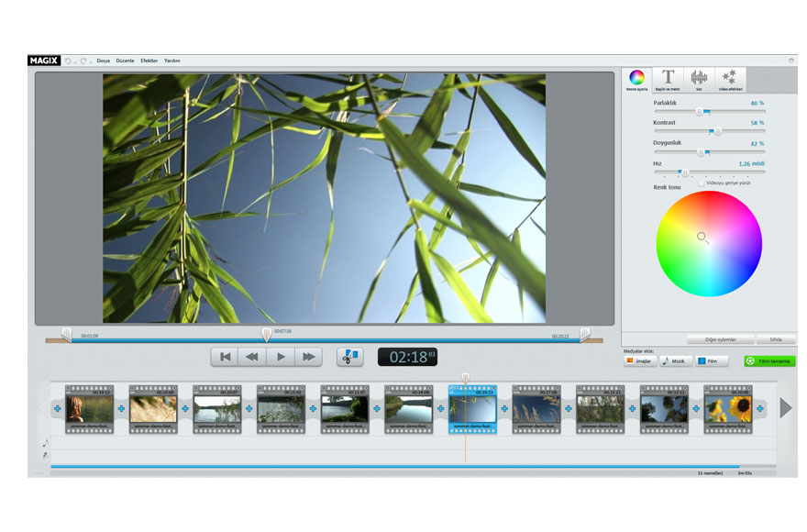Image resolution: width=807 pixels, height=532 pixels.
Task: Click the storyboard playhead marker above selected clip
Action: pyautogui.click(x=465, y=378)
